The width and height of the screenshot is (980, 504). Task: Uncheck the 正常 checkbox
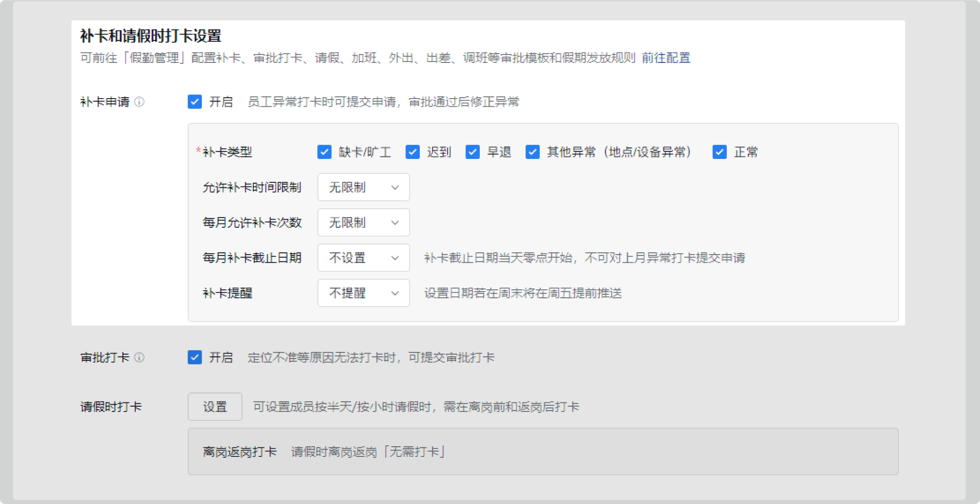(x=720, y=152)
